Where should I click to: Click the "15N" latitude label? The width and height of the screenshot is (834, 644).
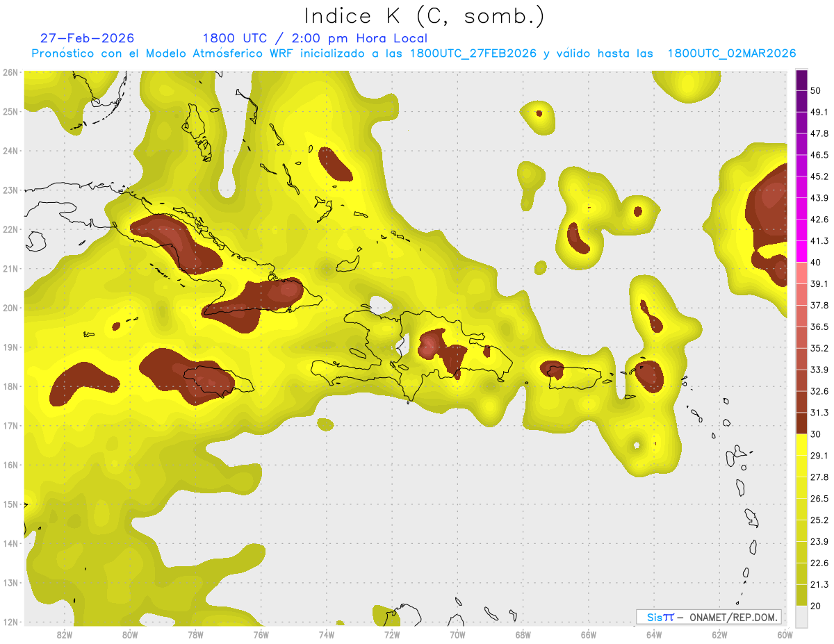(11, 504)
